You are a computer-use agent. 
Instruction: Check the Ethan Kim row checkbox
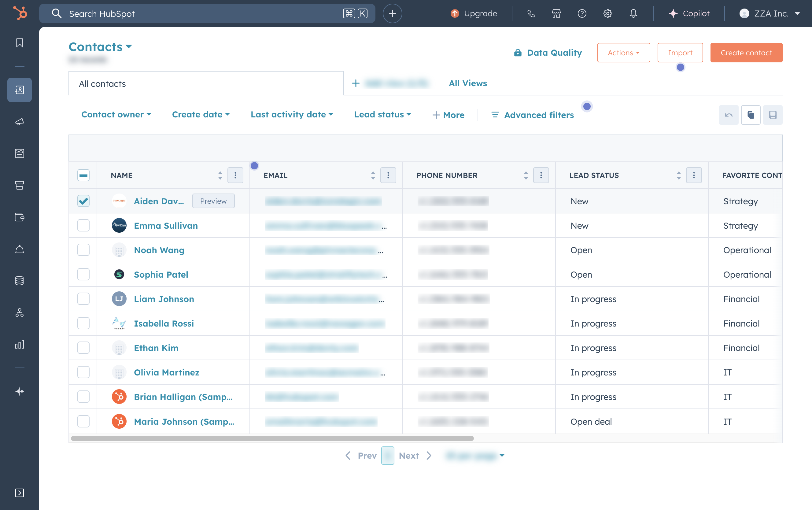[x=83, y=348]
